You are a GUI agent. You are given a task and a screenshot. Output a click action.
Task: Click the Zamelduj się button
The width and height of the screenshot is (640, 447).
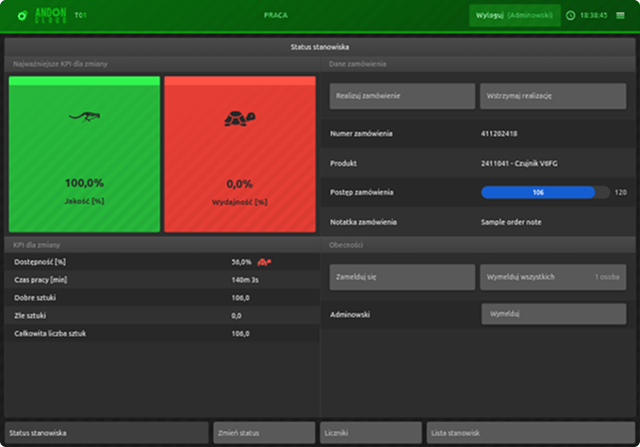[x=402, y=277]
